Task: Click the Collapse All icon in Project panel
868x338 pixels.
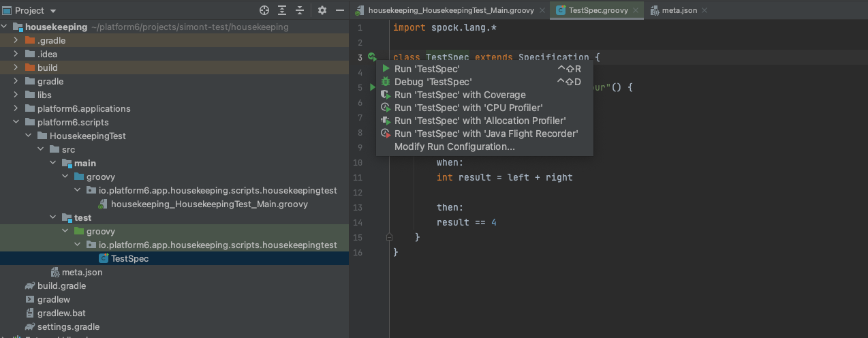Action: pos(299,10)
